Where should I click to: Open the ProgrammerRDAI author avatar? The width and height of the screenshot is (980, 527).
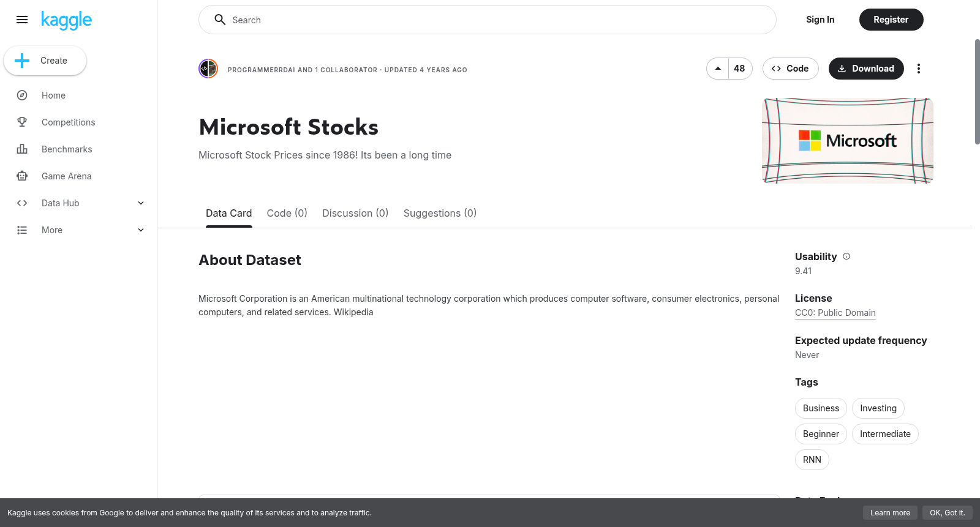208,69
